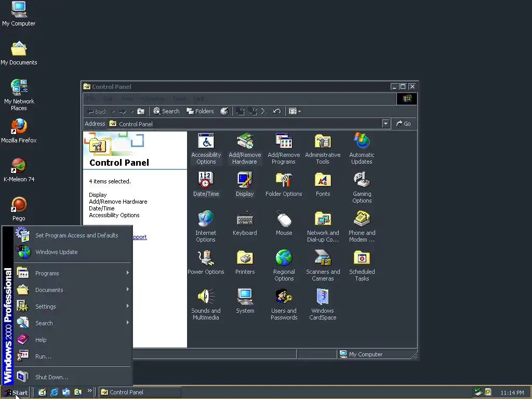This screenshot has width=532, height=399.
Task: Expand the Programs submenu in Start menu
Action: 73,273
